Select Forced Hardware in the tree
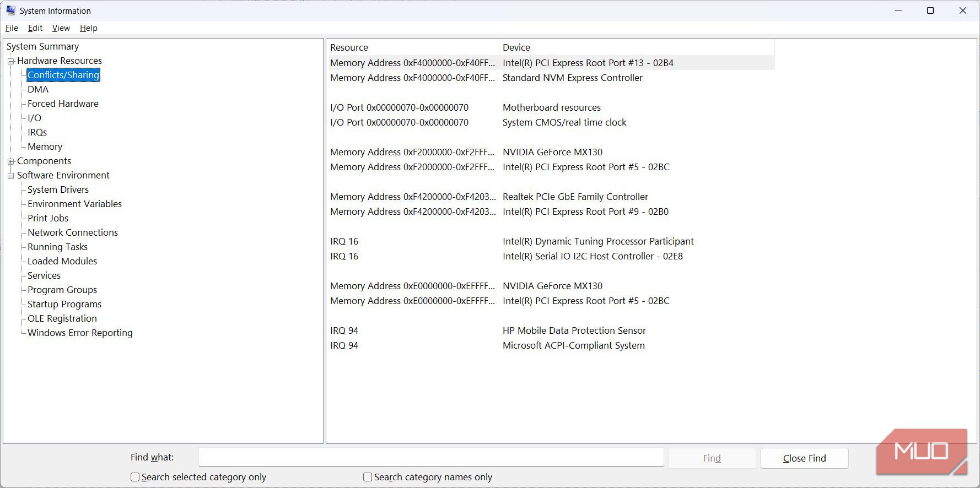Image resolution: width=980 pixels, height=488 pixels. point(63,104)
